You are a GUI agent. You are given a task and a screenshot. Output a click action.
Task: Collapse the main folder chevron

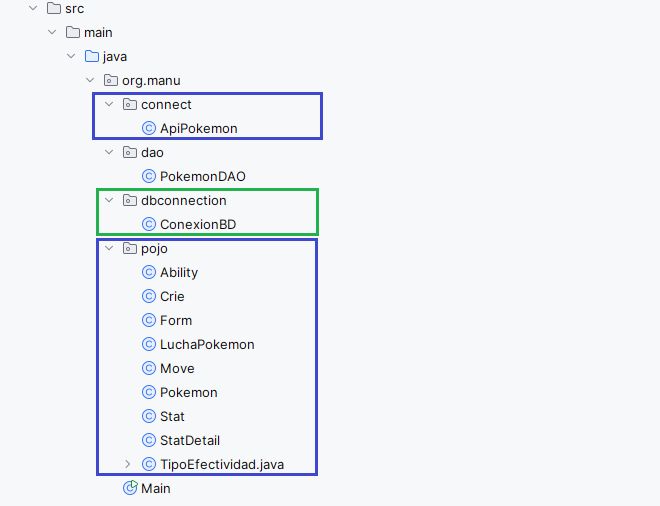click(52, 32)
